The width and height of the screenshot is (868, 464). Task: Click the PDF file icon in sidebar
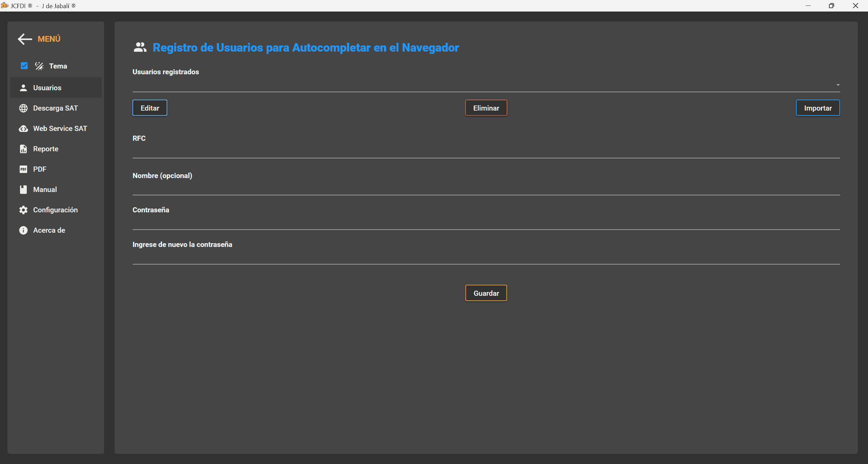pos(23,169)
